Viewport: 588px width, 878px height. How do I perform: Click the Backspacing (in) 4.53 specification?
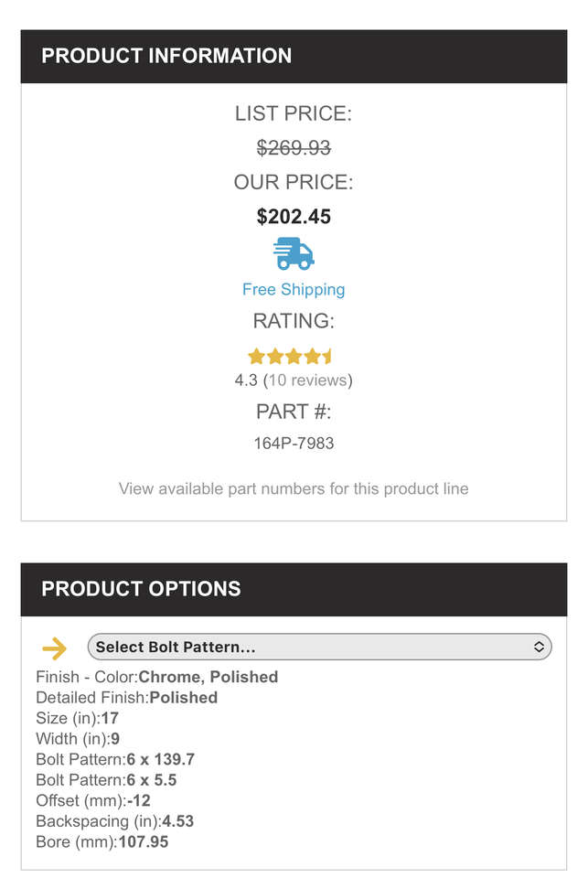115,821
